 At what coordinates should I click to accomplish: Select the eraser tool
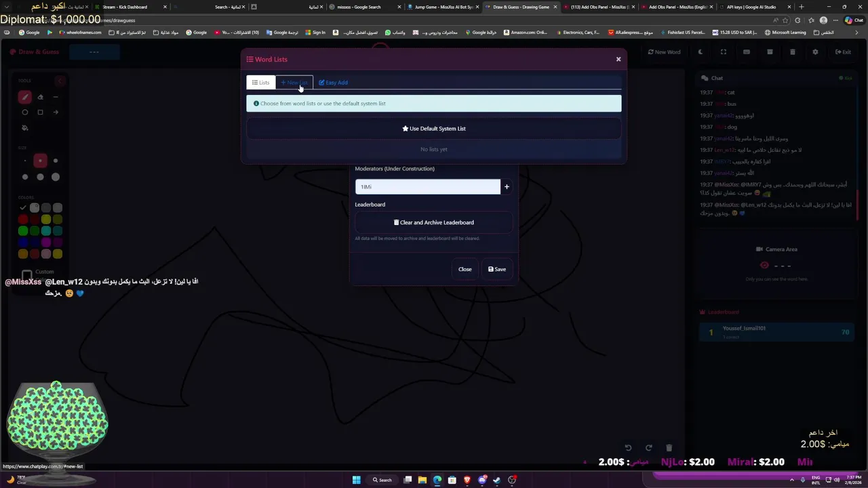pyautogui.click(x=40, y=97)
